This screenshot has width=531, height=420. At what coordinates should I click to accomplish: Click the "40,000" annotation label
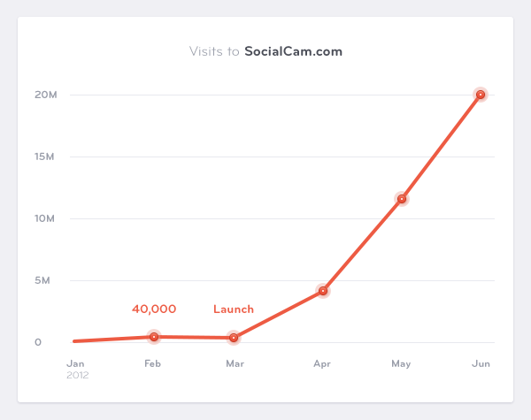154,309
